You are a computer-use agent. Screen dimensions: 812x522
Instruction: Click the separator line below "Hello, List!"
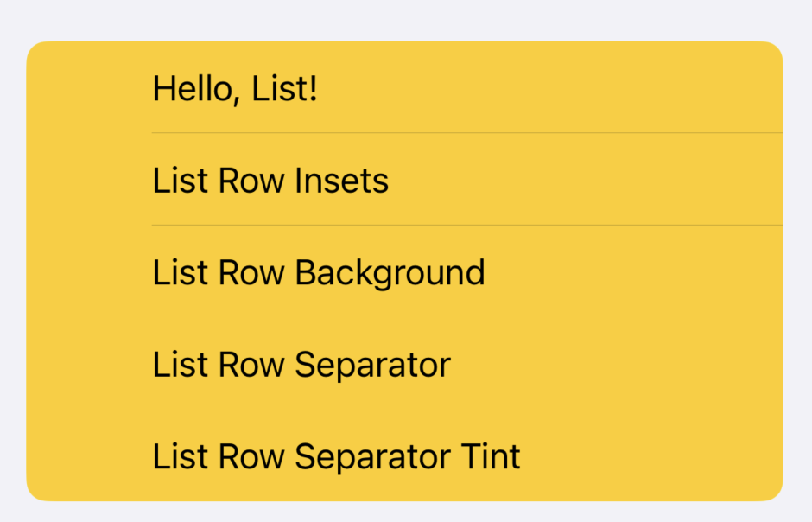pyautogui.click(x=466, y=133)
